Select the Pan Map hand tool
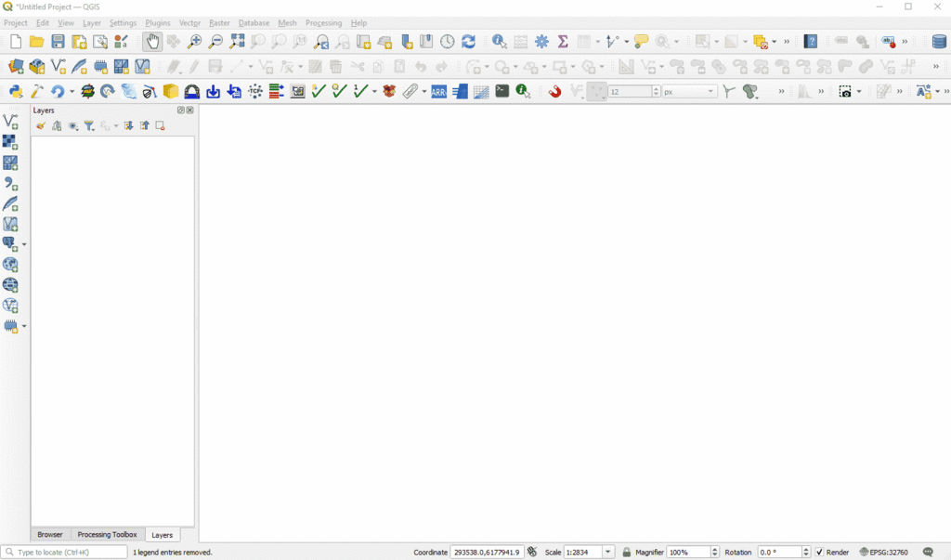This screenshot has height=560, width=951. click(152, 42)
